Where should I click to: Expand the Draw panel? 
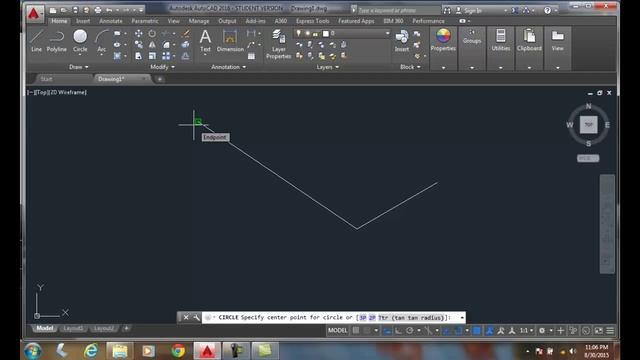pos(78,67)
